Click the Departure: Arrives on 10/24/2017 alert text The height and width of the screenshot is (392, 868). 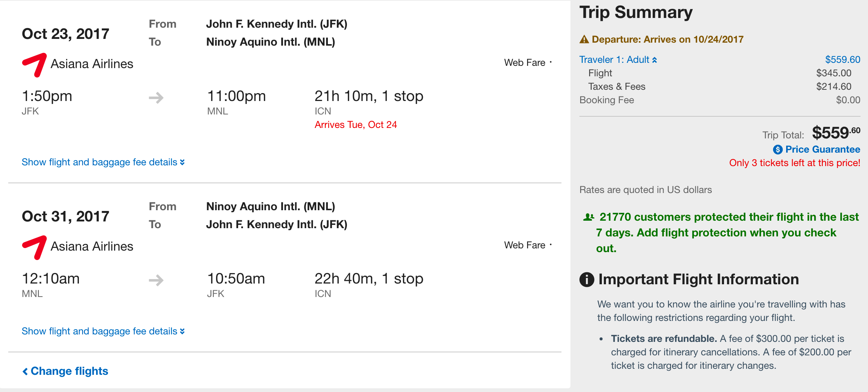click(x=667, y=39)
